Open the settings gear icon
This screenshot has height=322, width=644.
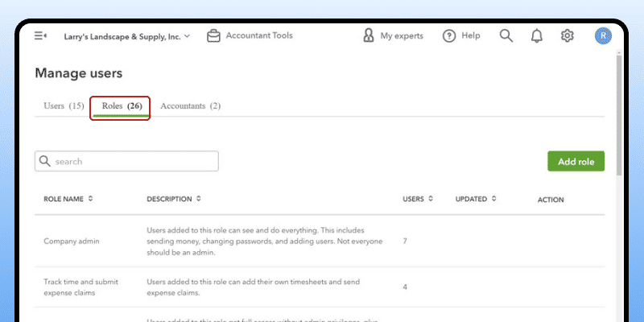[x=568, y=35]
